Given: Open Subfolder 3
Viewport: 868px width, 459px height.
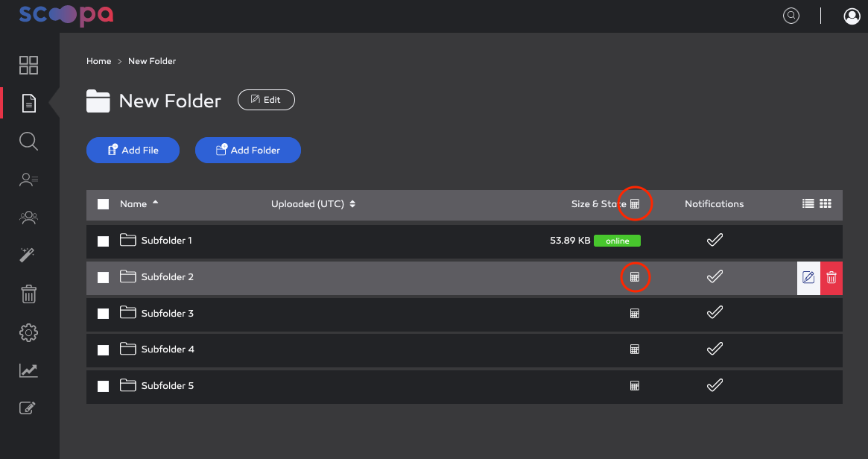Looking at the screenshot, I should [167, 314].
